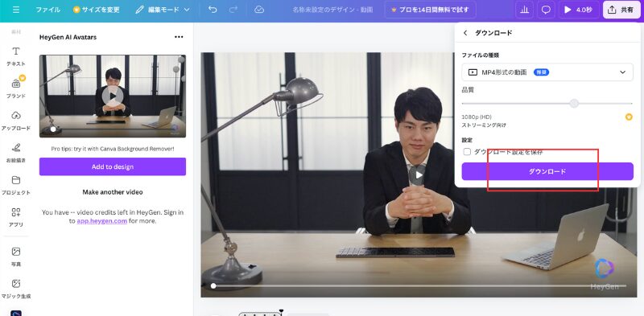Click the timeline playhead marker
644x316 pixels.
click(x=281, y=311)
